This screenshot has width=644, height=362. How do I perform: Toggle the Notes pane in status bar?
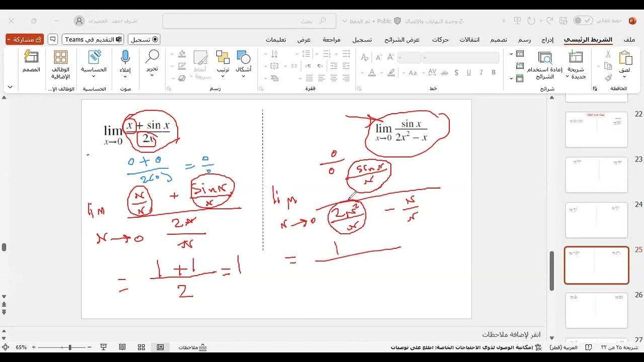pos(193,347)
